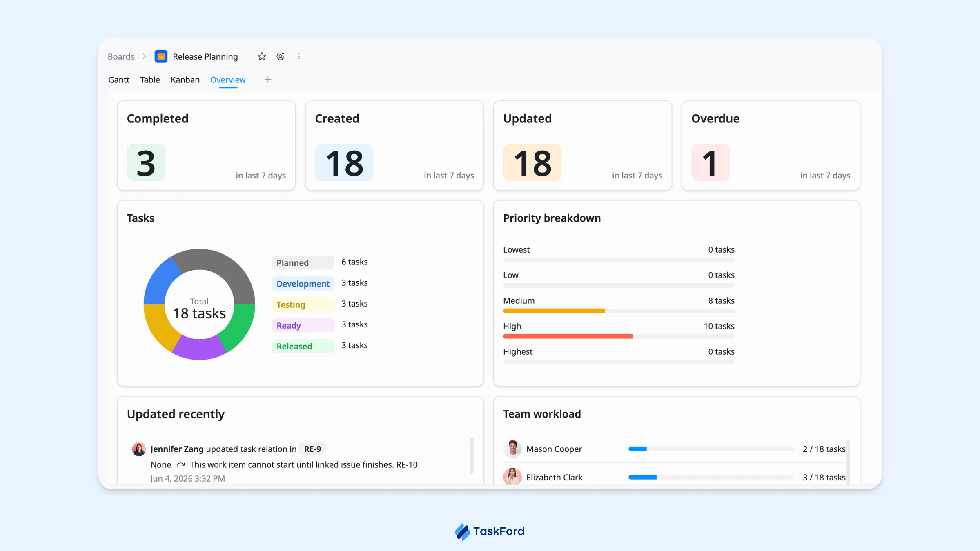
Task: Switch to the Kanban tab
Action: tap(185, 80)
